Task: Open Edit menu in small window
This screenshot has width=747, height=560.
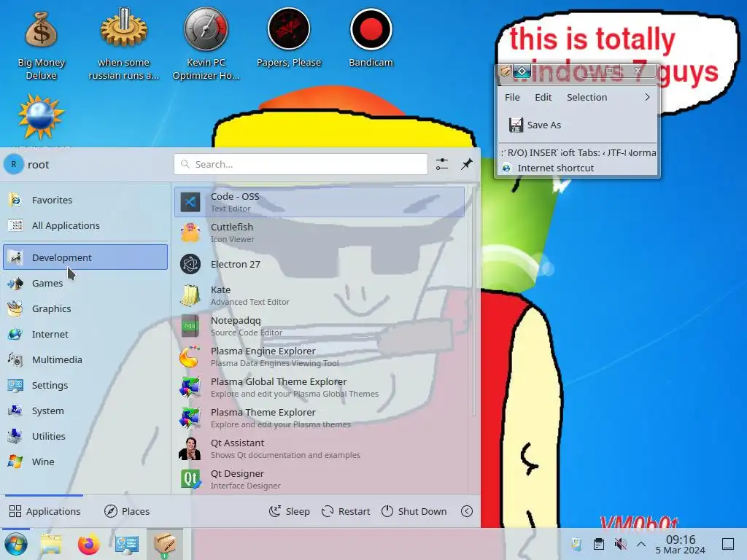Action: pyautogui.click(x=543, y=97)
